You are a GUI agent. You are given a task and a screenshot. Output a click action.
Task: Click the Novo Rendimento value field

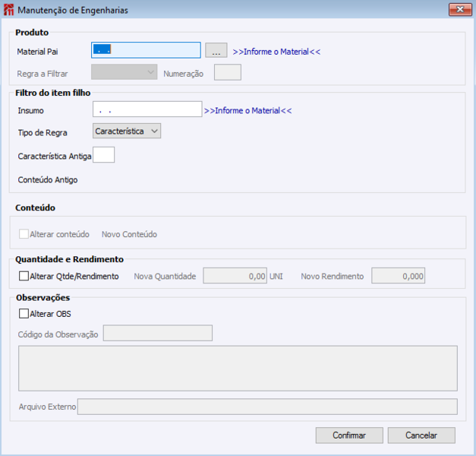tap(398, 276)
